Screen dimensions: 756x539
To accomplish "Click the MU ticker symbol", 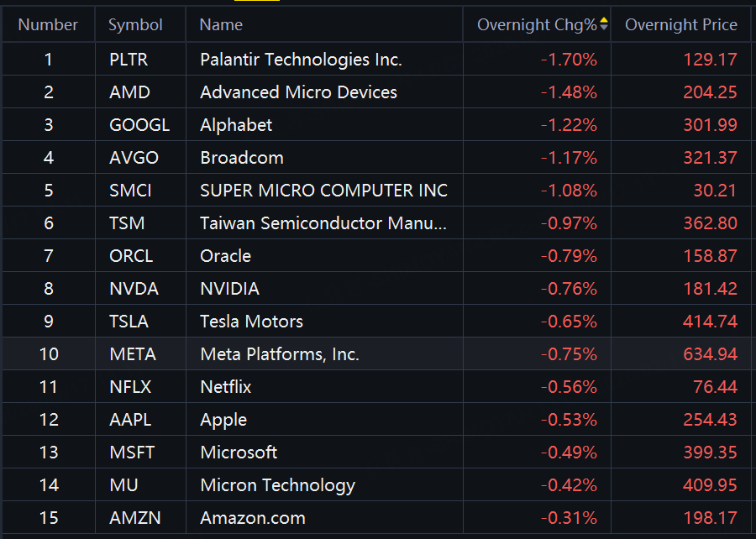I will [x=123, y=485].
